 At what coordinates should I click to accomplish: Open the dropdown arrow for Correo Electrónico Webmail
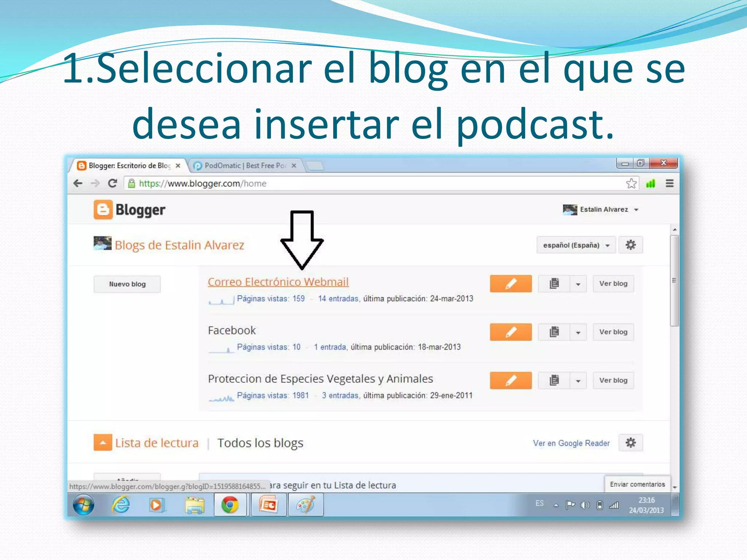578,284
